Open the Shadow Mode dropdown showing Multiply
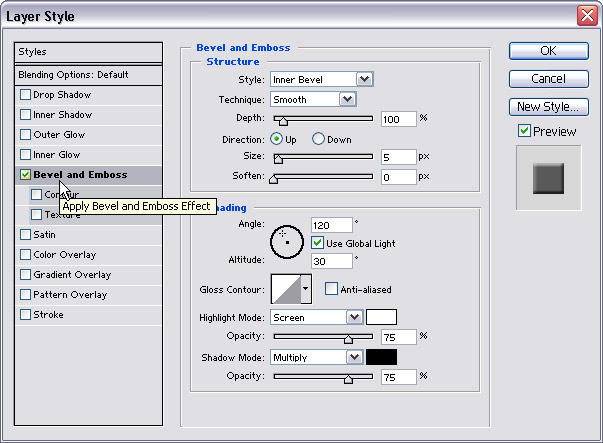Viewport: 603px width, 443px height. tap(317, 357)
